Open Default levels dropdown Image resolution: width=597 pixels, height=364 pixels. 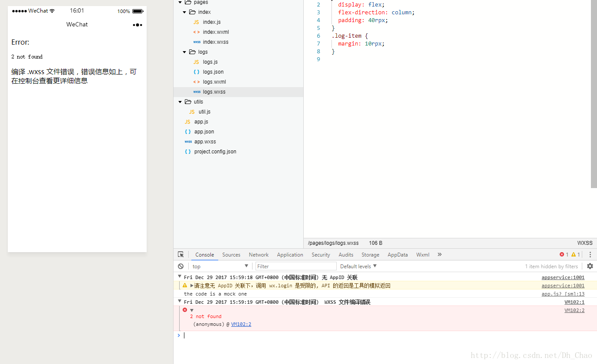tap(358, 266)
